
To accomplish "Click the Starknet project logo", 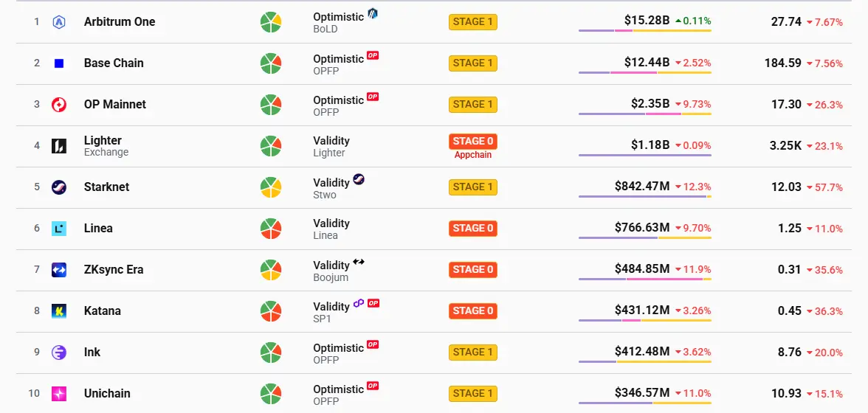I will pos(59,187).
